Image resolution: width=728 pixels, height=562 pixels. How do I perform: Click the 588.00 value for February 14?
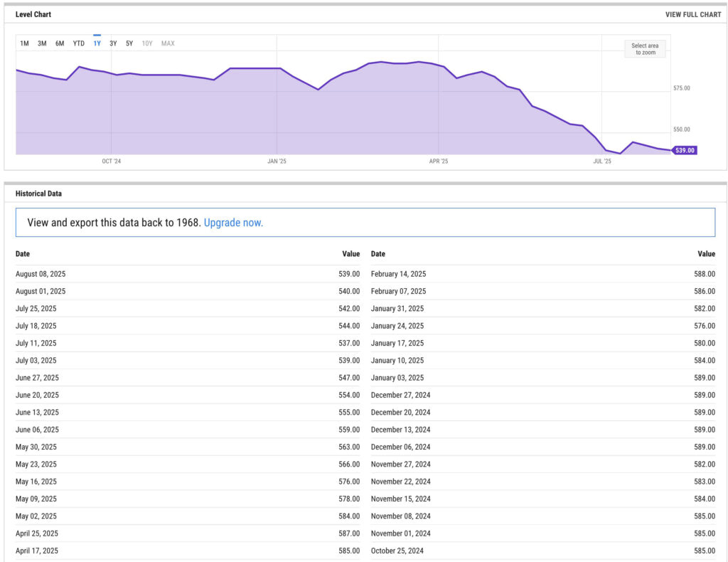705,274
